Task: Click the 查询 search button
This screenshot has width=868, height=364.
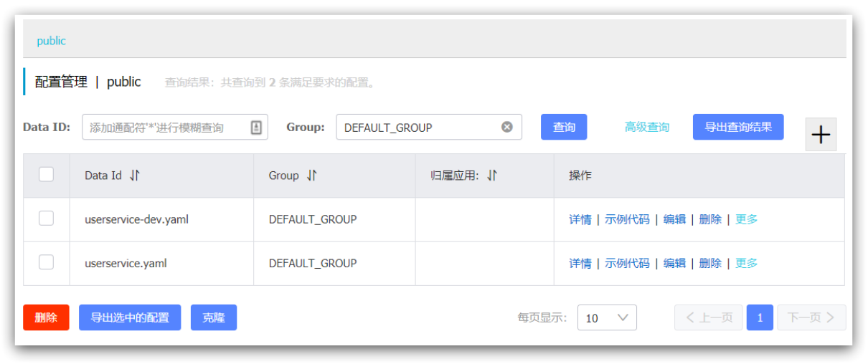Action: pos(564,127)
